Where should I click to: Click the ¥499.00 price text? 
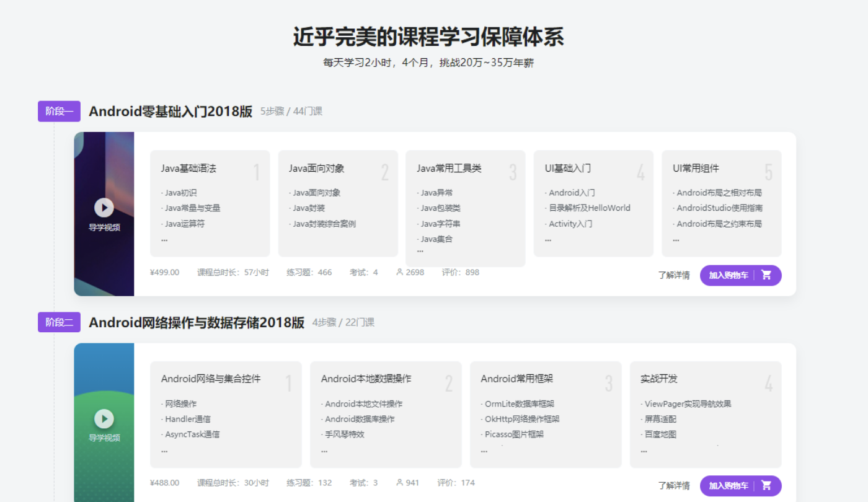[x=165, y=272]
